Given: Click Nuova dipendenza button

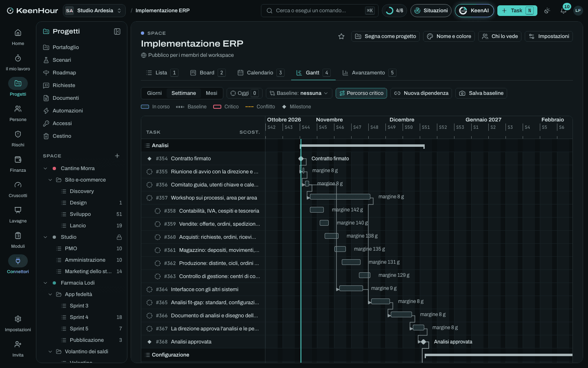Looking at the screenshot, I should tap(421, 93).
